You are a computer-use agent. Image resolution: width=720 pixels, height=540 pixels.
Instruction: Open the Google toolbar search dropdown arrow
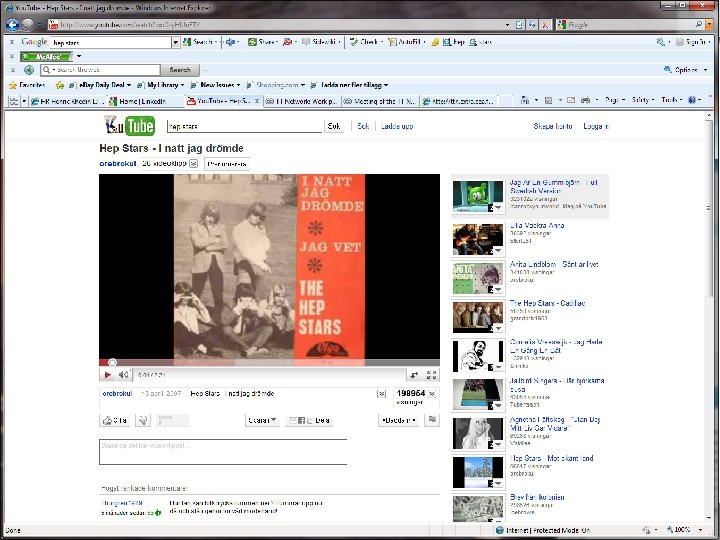click(175, 42)
